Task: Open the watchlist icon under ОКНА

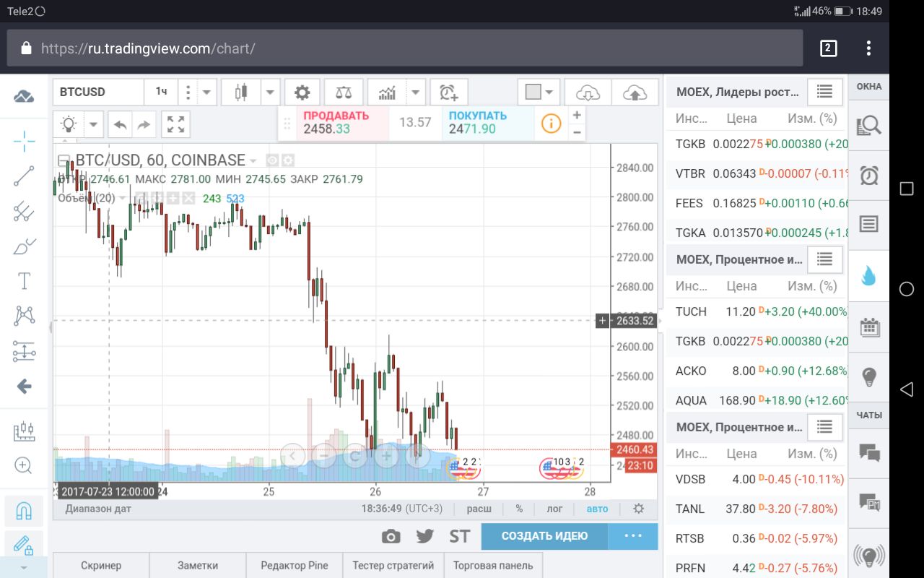Action: [869, 126]
